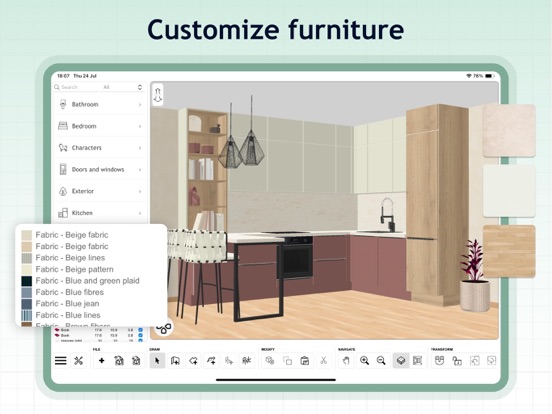The height and width of the screenshot is (414, 552).
Task: Select the hand pan tool
Action: click(346, 360)
